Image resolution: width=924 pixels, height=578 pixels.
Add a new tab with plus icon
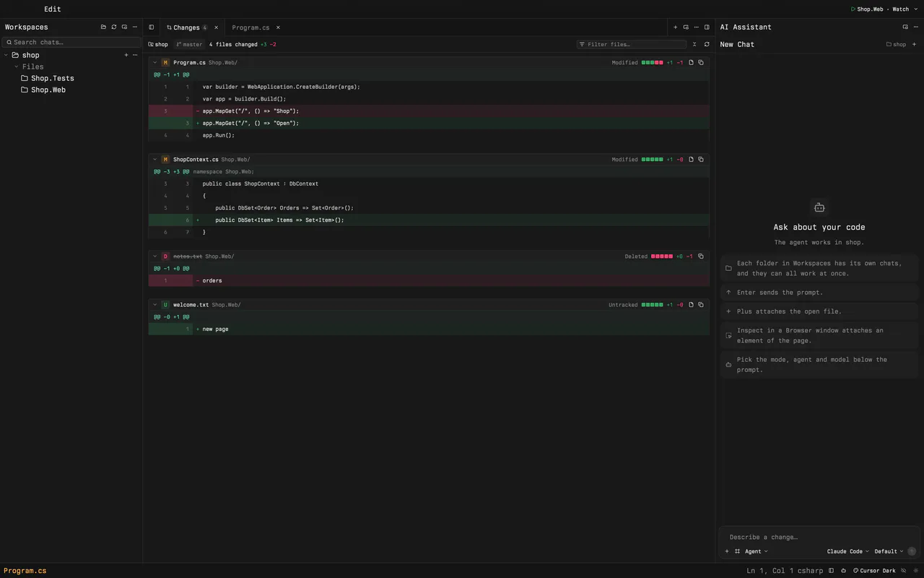[676, 27]
